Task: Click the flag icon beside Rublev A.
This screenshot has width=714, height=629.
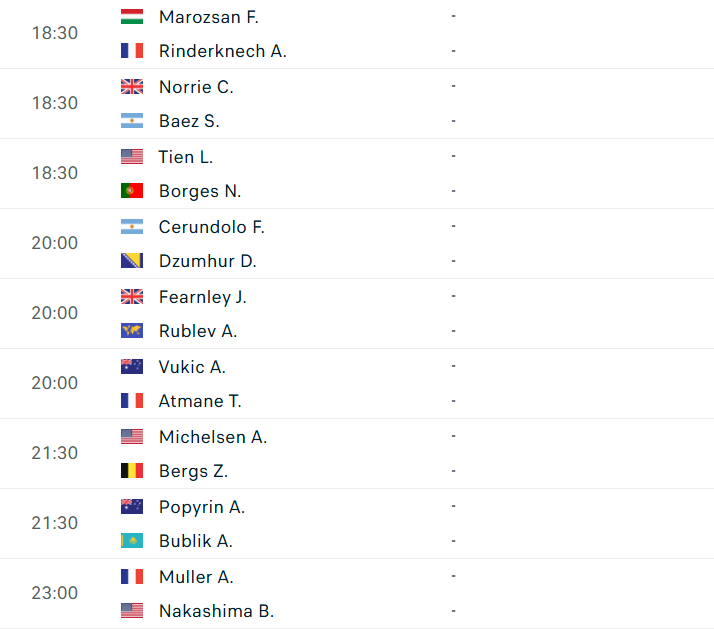Action: click(132, 331)
